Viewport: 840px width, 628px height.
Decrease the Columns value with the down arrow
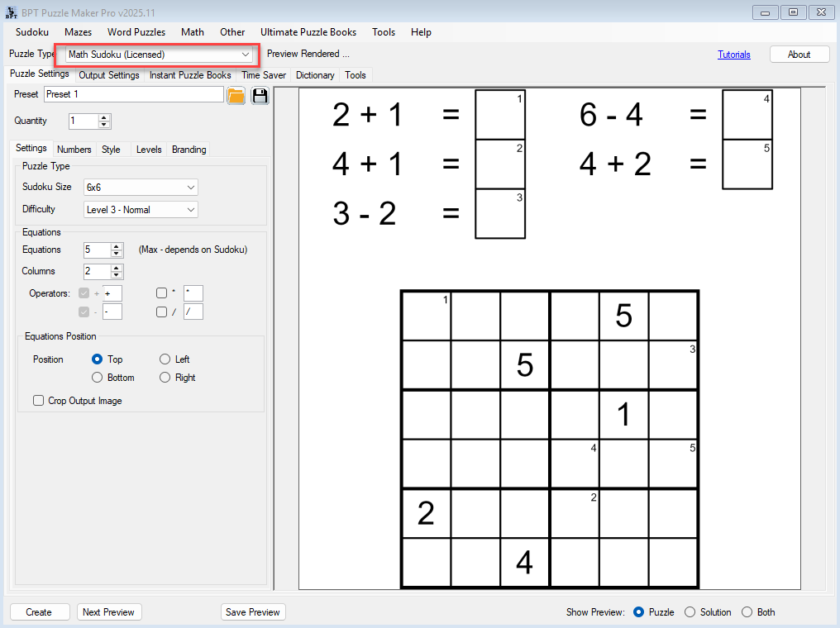pos(117,274)
